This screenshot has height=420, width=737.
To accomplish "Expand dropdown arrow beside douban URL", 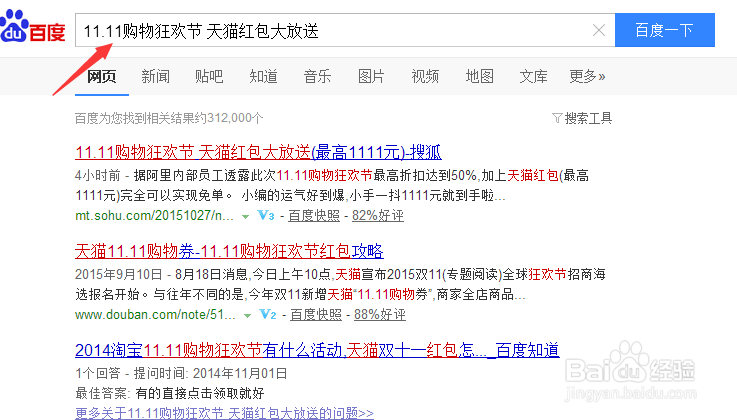I will 247,315.
